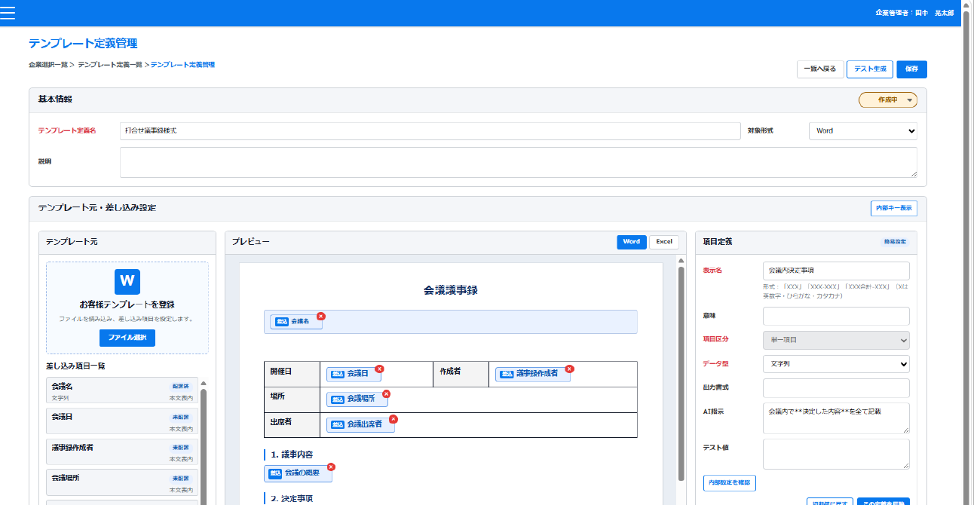Screen dimensions: 980x505
Task: Remove the 会議日 merge tag
Action: (x=379, y=369)
